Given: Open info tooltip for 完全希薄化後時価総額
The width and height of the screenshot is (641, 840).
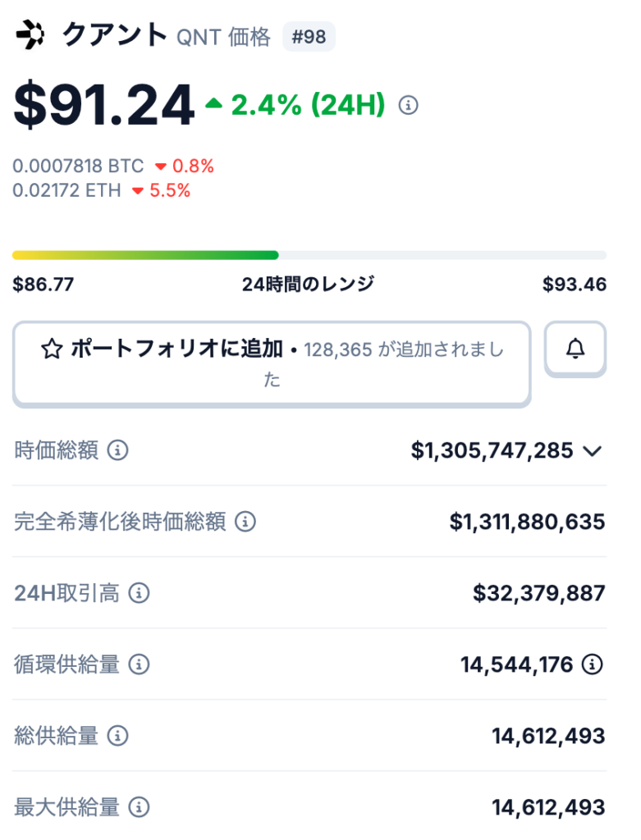Looking at the screenshot, I should [245, 521].
